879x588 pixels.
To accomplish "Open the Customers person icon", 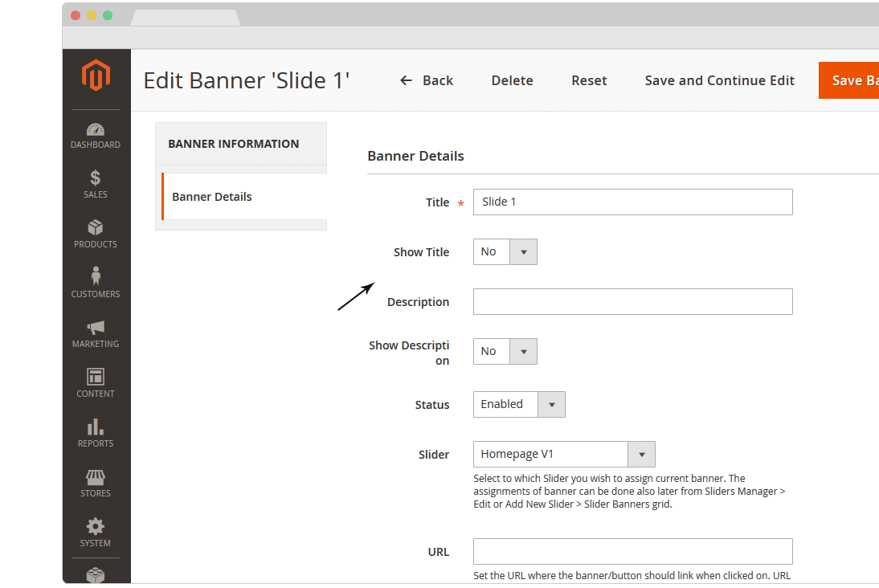I will tap(96, 277).
